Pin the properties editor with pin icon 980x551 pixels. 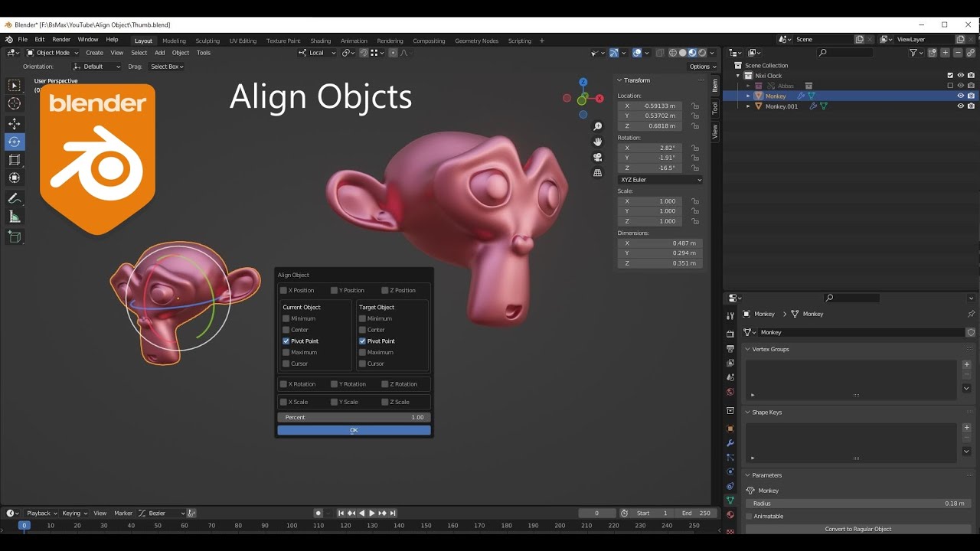(x=971, y=314)
